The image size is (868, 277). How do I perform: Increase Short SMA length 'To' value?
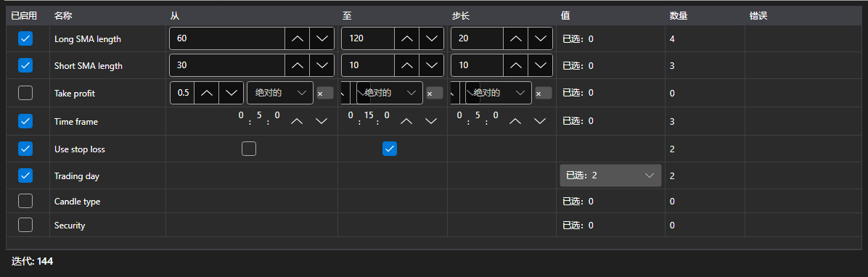(407, 65)
